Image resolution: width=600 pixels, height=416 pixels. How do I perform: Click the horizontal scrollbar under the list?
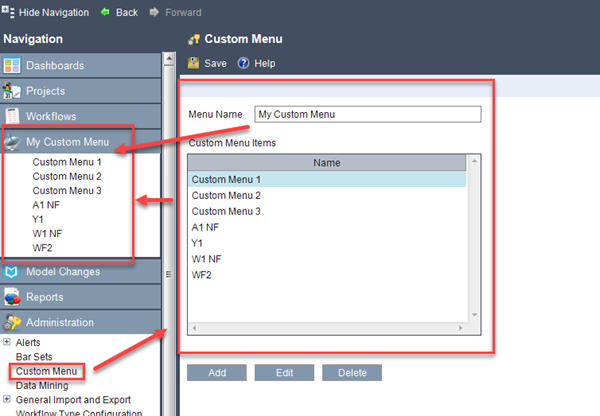330,328
